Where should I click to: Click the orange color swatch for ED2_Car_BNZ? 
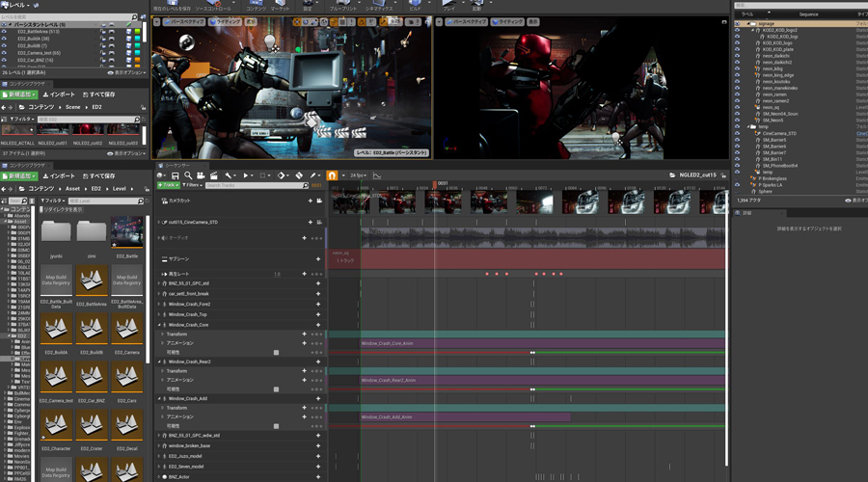pyautogui.click(x=137, y=61)
